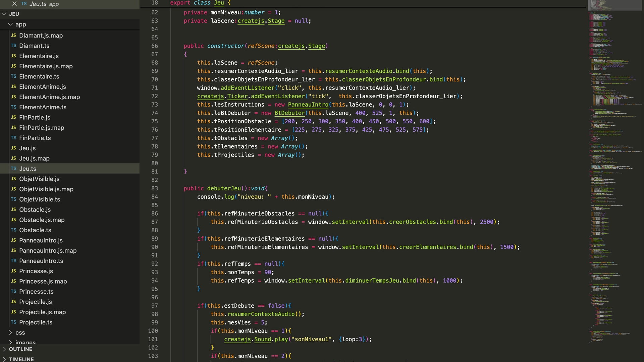This screenshot has height=362, width=644.
Task: Close the Jeu.ts open editor entry
Action: pos(14,4)
